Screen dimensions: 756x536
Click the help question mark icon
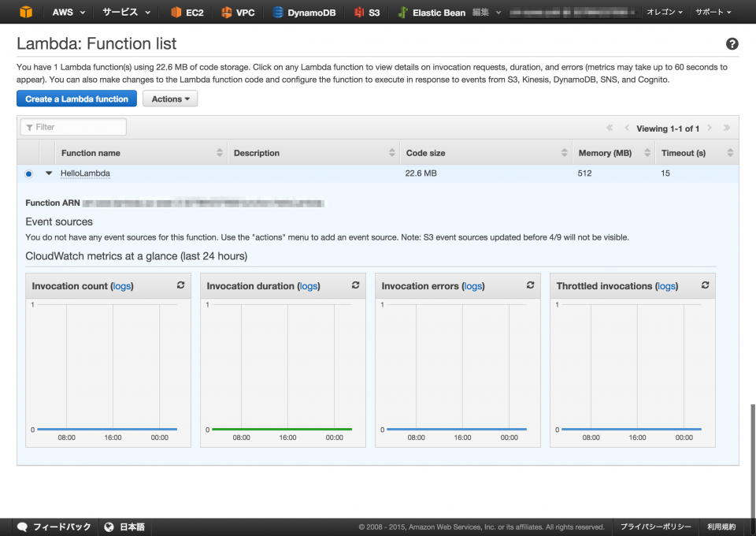(x=732, y=44)
